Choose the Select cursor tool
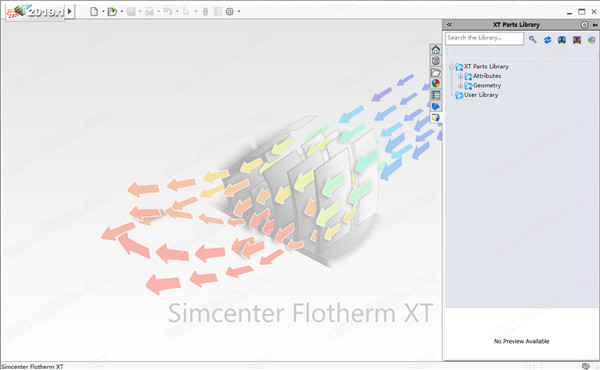 click(186, 11)
